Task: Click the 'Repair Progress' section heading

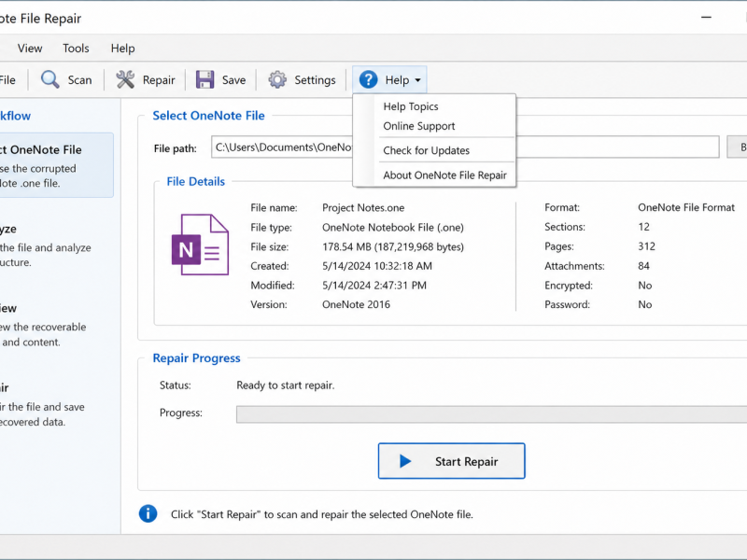Action: (x=196, y=358)
